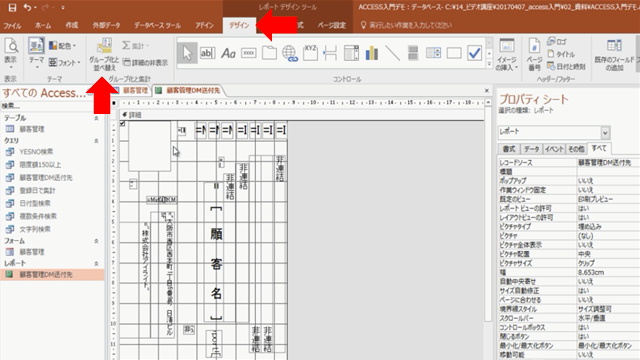This screenshot has width=640, height=360.
Task: Switch to the ページ設定 ribbon tab
Action: point(332,25)
